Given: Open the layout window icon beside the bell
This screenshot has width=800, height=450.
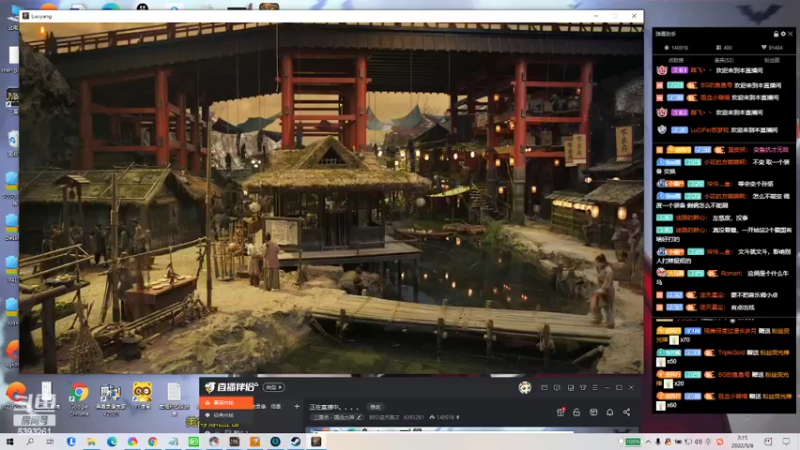Looking at the screenshot, I should (x=593, y=412).
